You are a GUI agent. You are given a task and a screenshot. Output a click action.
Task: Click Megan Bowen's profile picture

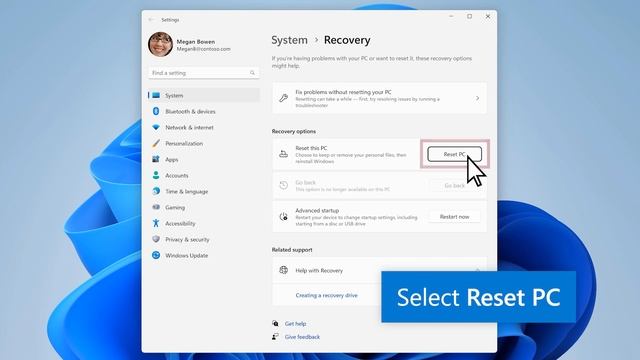coord(160,44)
